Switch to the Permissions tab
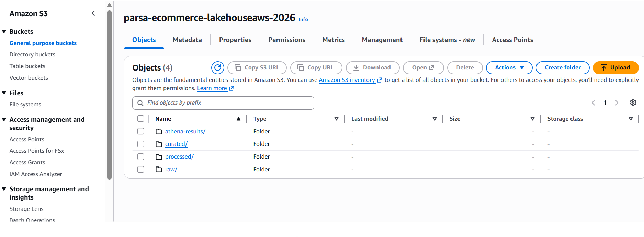Screen dimensions: 644x237 (287, 40)
